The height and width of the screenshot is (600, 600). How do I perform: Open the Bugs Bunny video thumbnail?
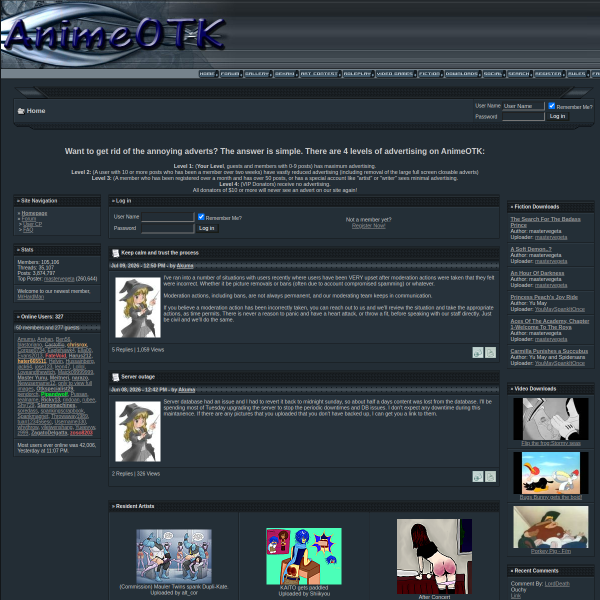click(551, 473)
